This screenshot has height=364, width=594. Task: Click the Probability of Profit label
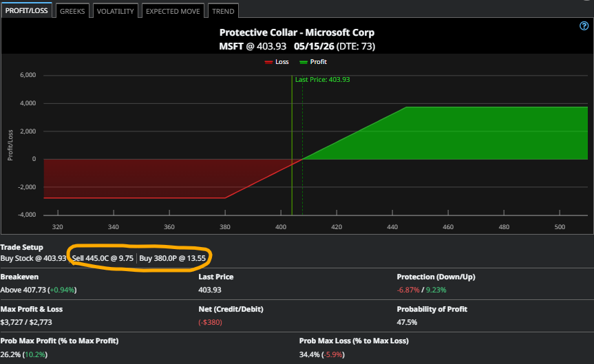[x=432, y=309]
